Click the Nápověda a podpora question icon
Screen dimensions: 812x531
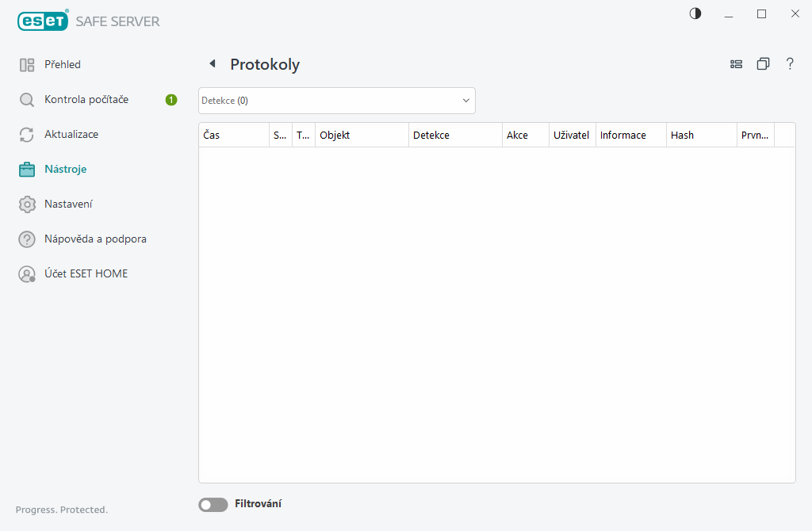click(27, 239)
